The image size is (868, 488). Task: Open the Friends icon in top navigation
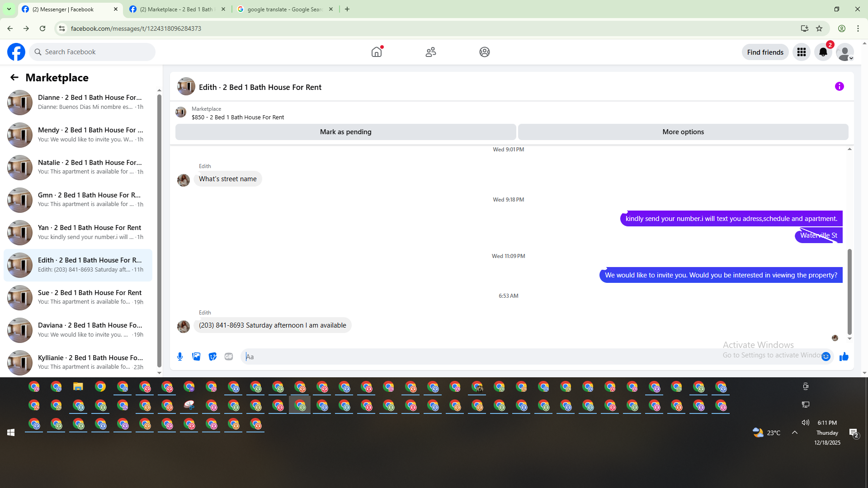[x=431, y=52]
